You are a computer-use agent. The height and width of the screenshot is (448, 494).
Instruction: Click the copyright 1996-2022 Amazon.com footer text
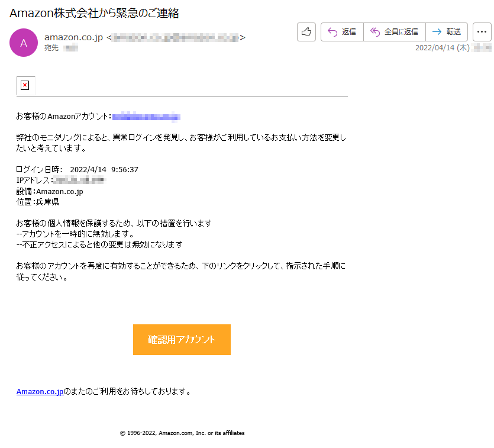pos(182,433)
